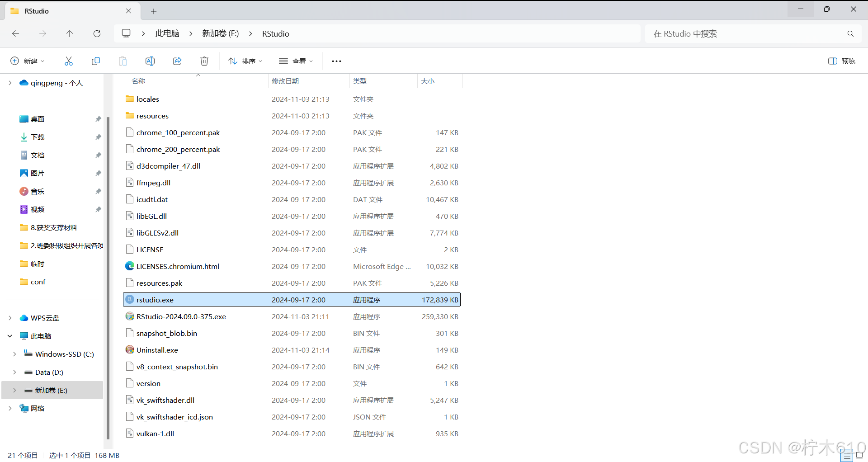Select the Cut tool in the toolbar
This screenshot has height=462, width=868.
(68, 61)
